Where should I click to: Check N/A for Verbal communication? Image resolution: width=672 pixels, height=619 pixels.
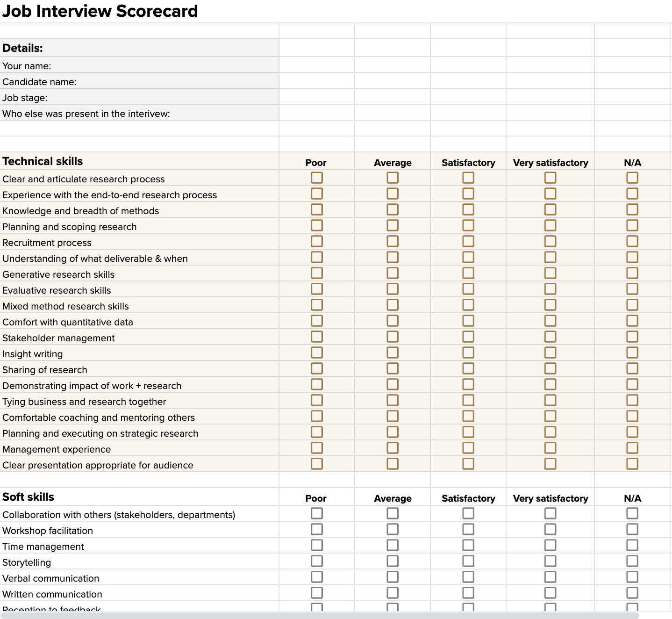tap(632, 576)
